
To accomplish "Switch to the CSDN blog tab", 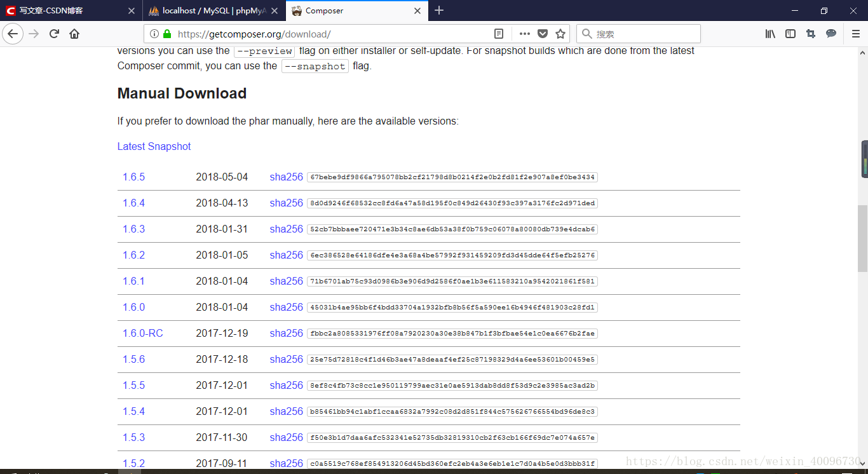I will tap(64, 11).
